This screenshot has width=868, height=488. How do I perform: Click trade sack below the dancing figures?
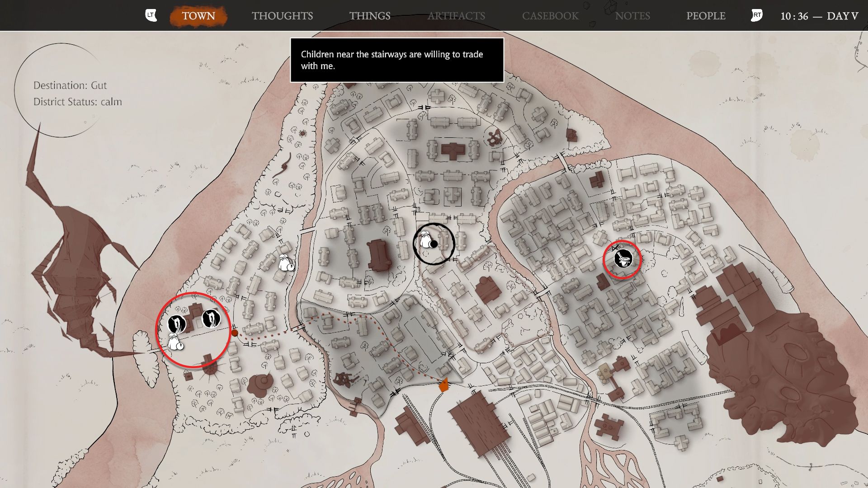[x=175, y=343]
